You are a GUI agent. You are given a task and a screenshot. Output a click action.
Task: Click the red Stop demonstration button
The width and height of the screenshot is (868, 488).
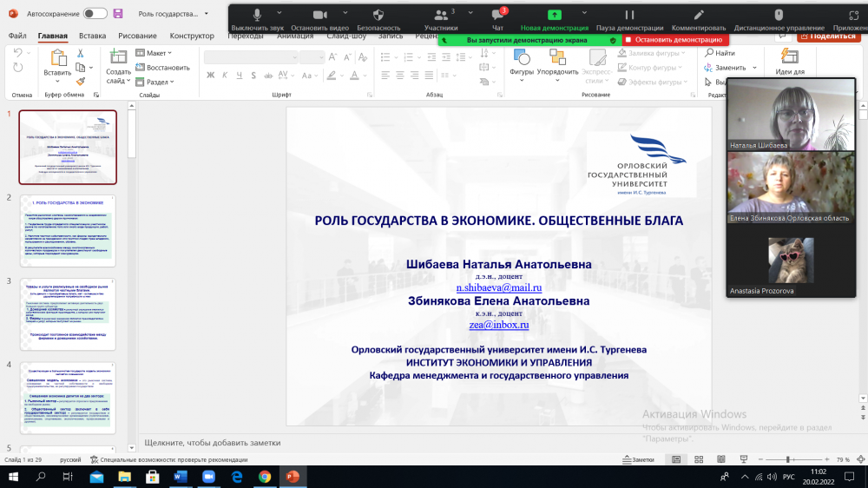pyautogui.click(x=674, y=40)
